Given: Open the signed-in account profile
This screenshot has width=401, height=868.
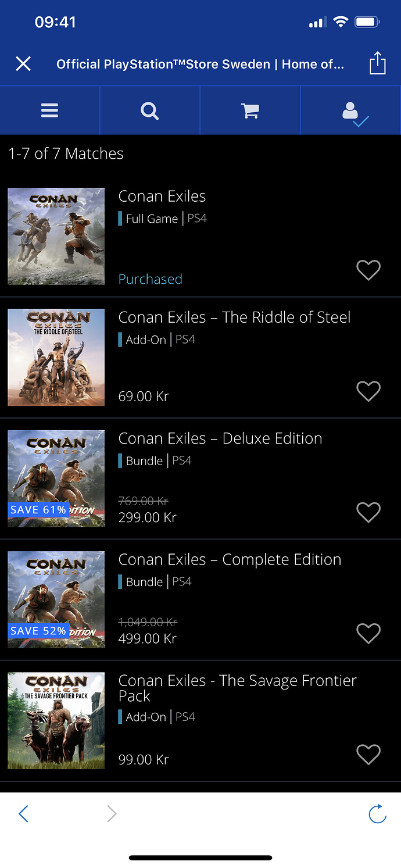Looking at the screenshot, I should tap(351, 110).
